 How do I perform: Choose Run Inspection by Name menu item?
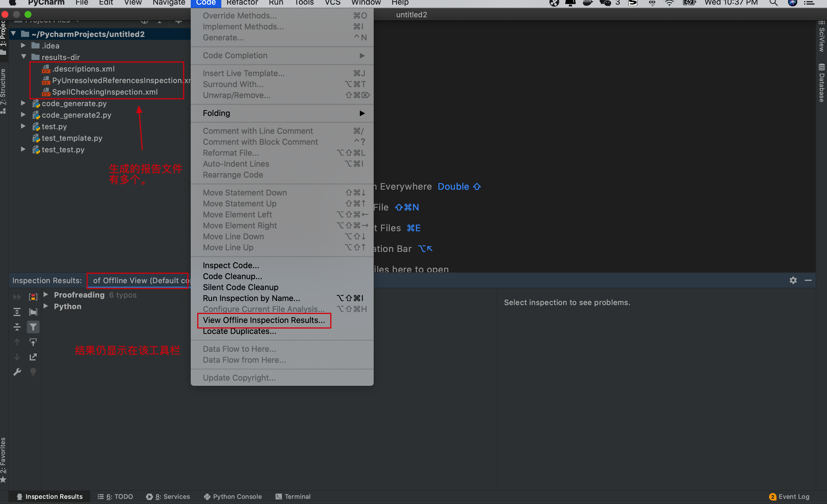pyautogui.click(x=282, y=298)
